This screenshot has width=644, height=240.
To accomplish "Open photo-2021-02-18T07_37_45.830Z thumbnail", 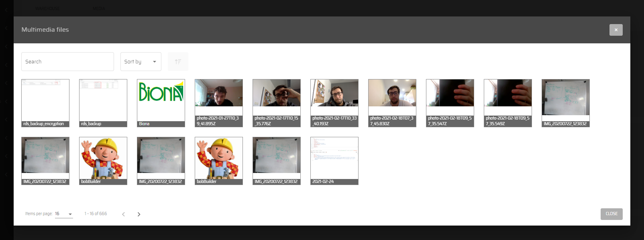I will (392, 103).
